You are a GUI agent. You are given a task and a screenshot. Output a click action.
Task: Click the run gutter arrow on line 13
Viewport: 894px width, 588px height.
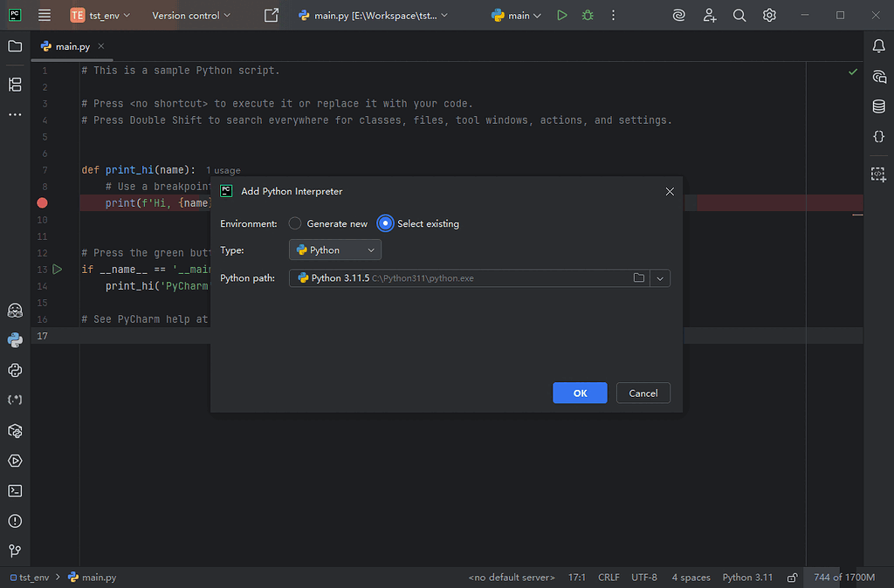58,269
